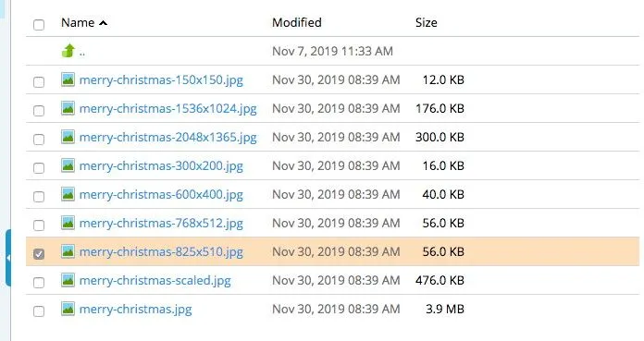Screen dimensions: 644x341
Task: Uncheck the merry-christmas-825x510.jpg checkbox
Action: point(39,253)
